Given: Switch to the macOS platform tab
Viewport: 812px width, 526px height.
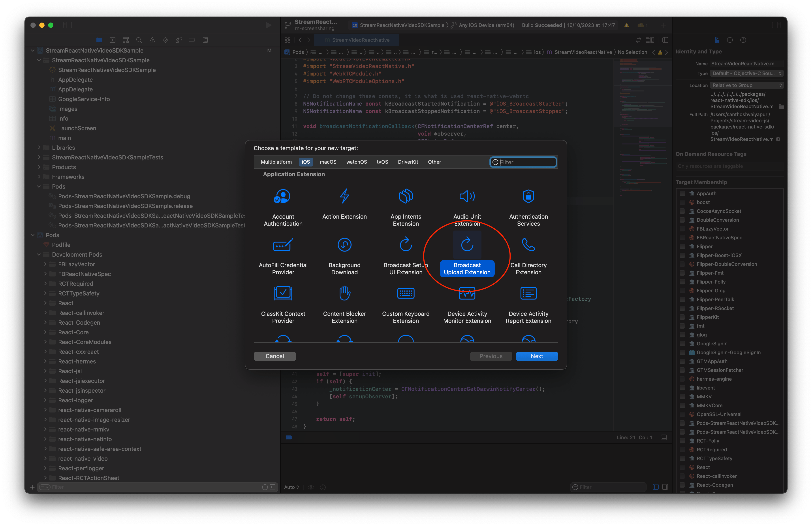Looking at the screenshot, I should pyautogui.click(x=328, y=162).
